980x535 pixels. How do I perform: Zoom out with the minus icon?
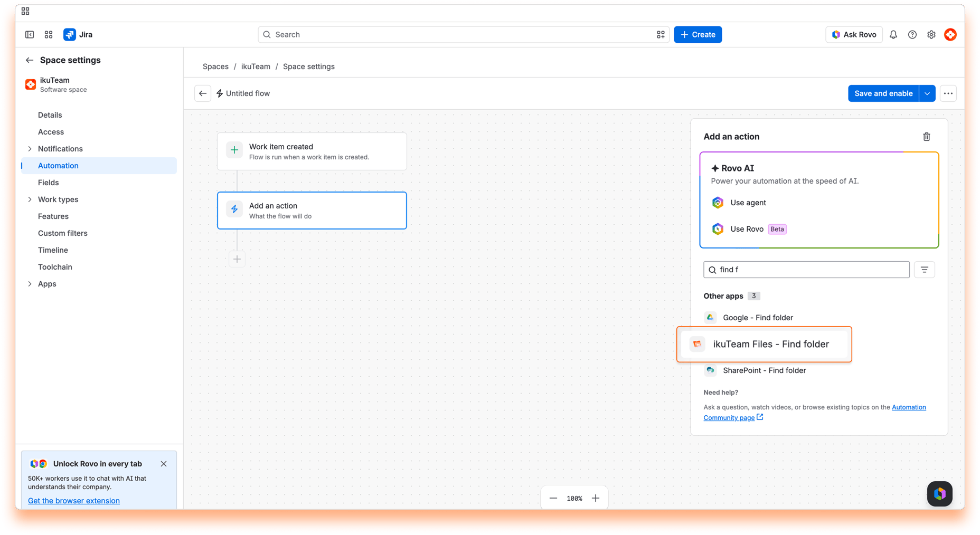(x=553, y=498)
